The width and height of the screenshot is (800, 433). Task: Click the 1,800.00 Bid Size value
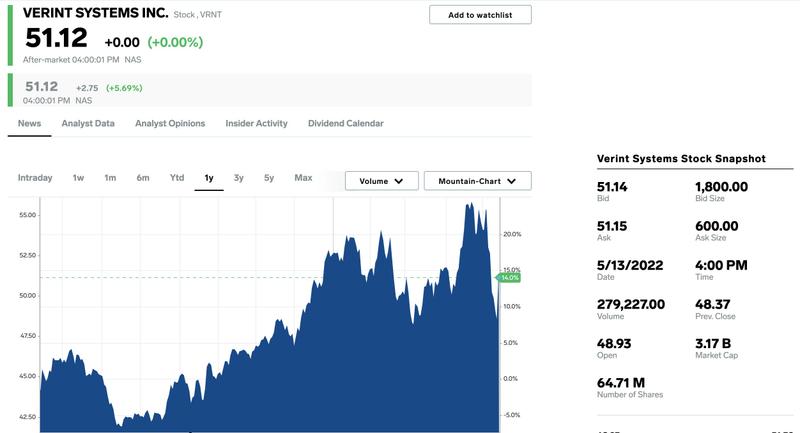tap(721, 187)
